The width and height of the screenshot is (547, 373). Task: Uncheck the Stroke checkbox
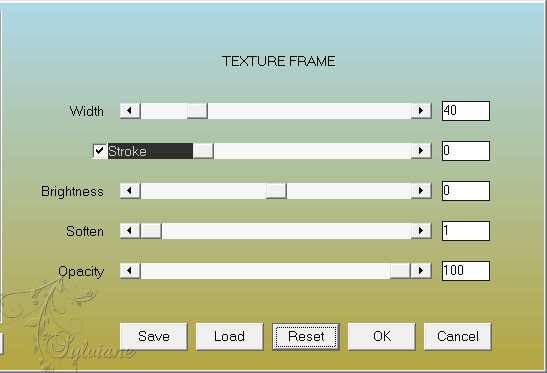[100, 151]
